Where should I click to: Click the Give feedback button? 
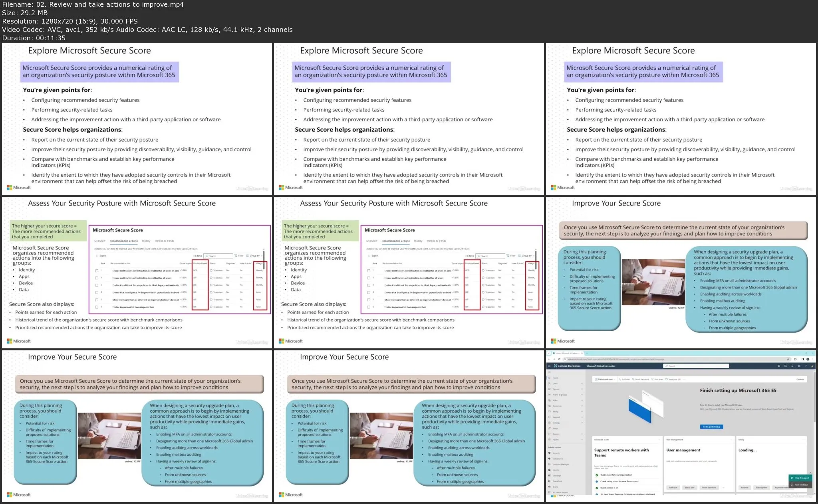(800, 485)
